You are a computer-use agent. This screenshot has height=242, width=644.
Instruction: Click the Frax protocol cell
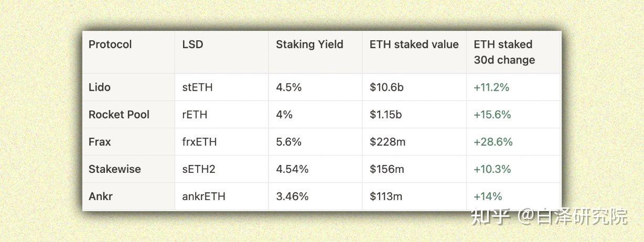click(x=100, y=142)
